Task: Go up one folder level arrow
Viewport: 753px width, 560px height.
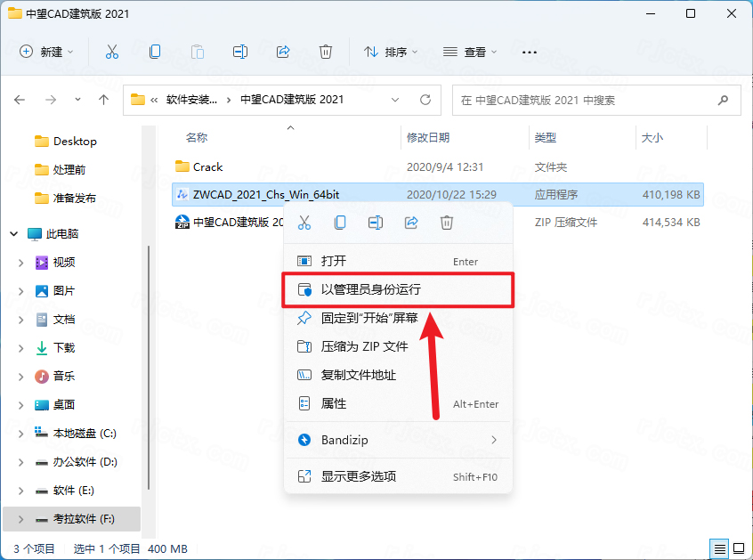Action: [x=103, y=100]
